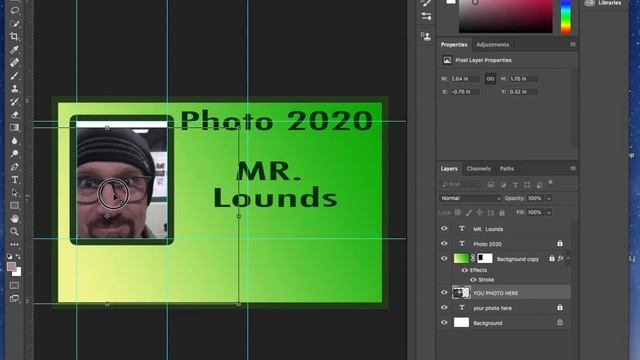640x360 pixels.
Task: Filter layers by pixel layers
Action: pyautogui.click(x=491, y=184)
